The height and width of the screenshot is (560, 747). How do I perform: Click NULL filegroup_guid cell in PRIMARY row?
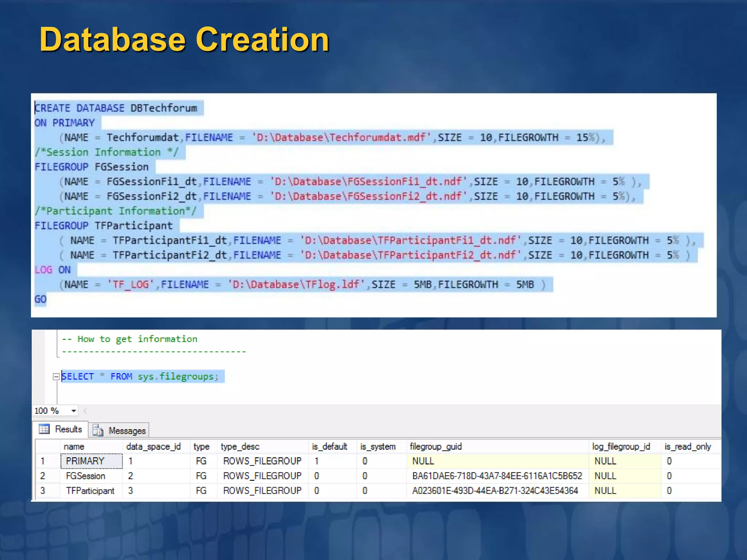pyautogui.click(x=498, y=461)
